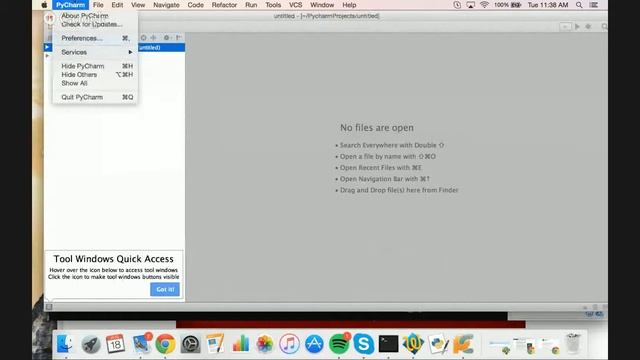
Task: Open the Tools menu
Action: coord(273,5)
